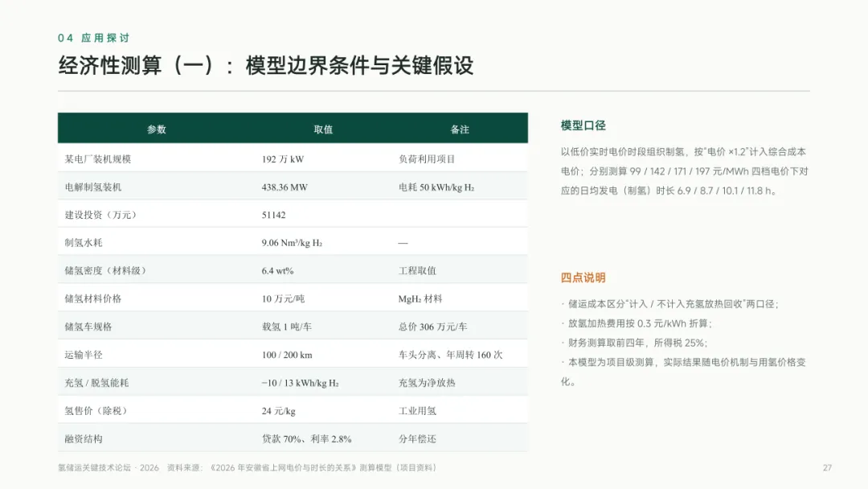The image size is (868, 489).
Task: Click the table header '参数'
Action: (x=157, y=129)
